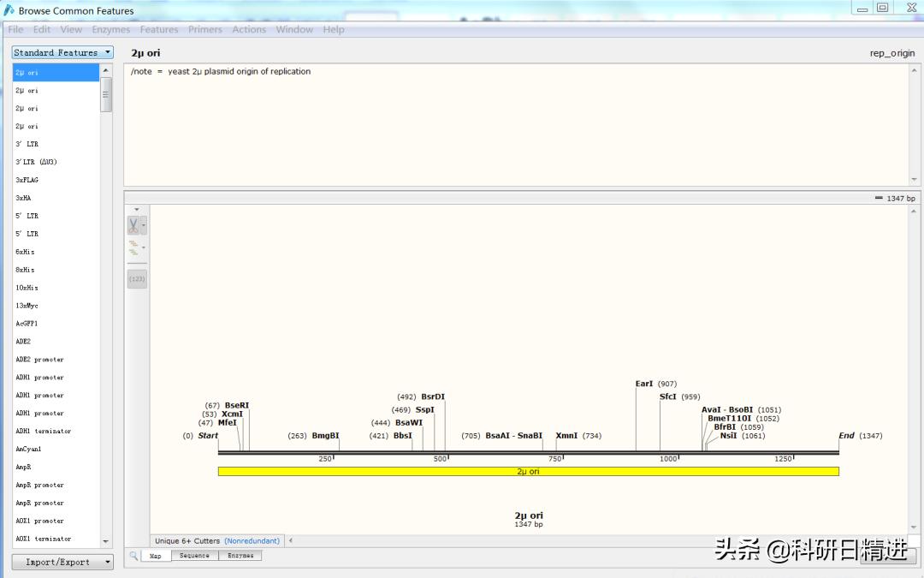The width and height of the screenshot is (924, 578).
Task: Toggle the left arrow beside Unique 6+ Cutters
Action: 290,540
